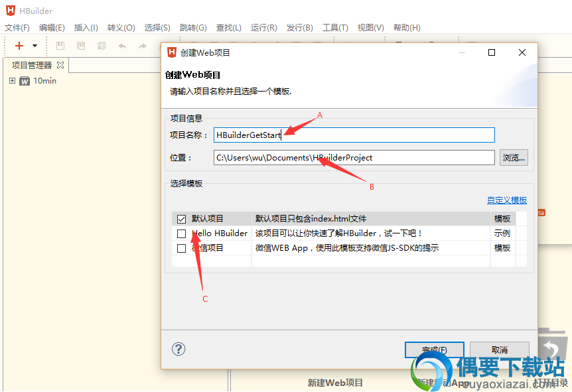Open the 帮助(H) menu
This screenshot has width=572, height=392.
click(x=407, y=28)
